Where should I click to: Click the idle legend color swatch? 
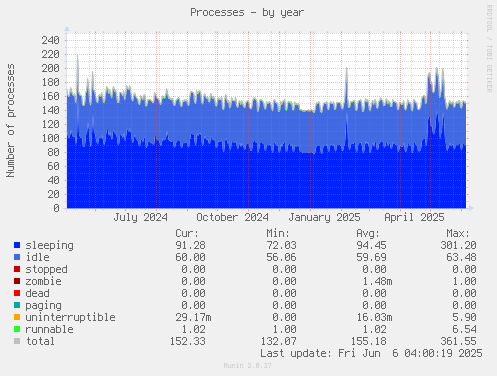[x=17, y=257]
